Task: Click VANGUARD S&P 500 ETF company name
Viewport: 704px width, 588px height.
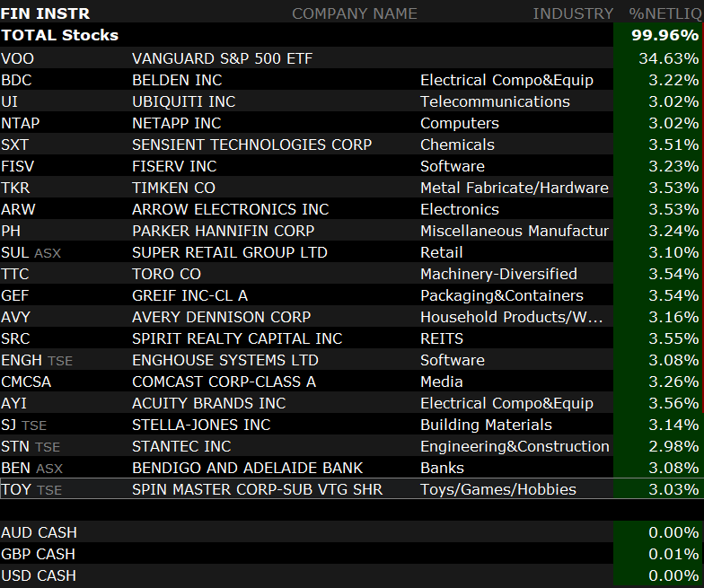Action: (x=223, y=58)
